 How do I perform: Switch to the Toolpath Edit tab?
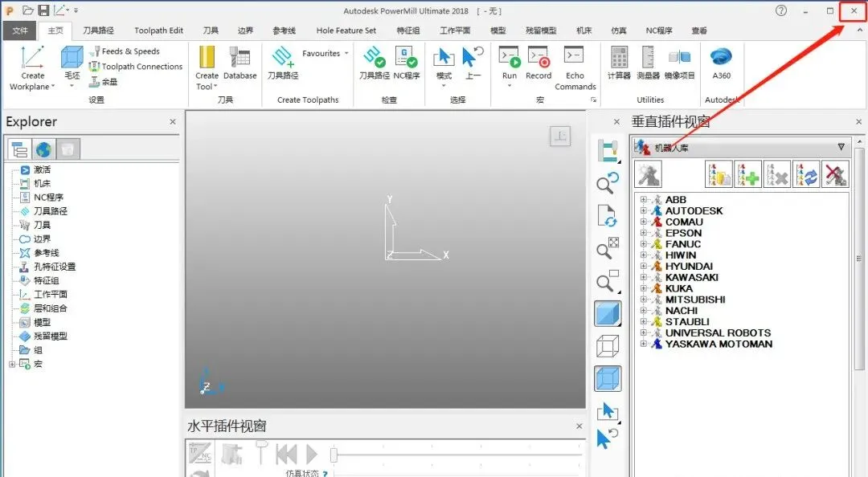159,31
